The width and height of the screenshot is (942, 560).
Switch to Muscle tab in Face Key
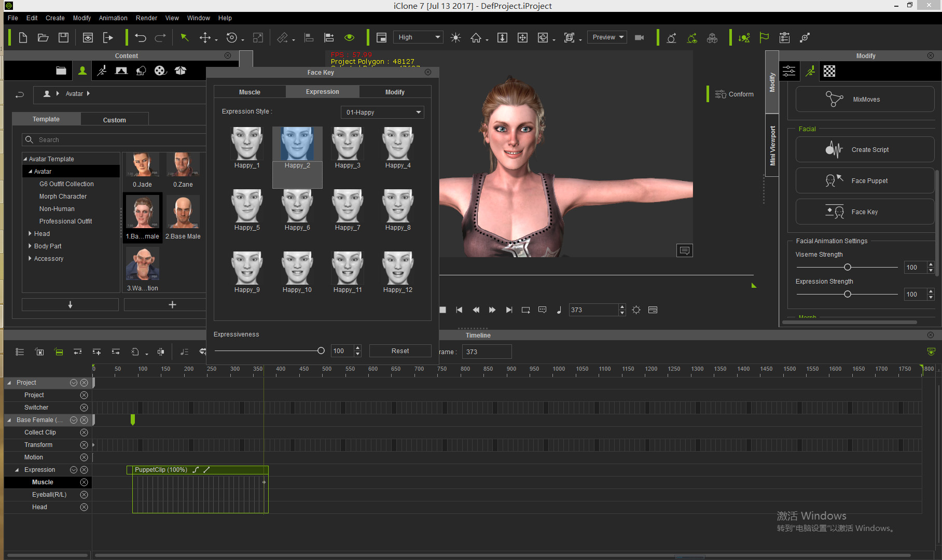click(x=250, y=92)
